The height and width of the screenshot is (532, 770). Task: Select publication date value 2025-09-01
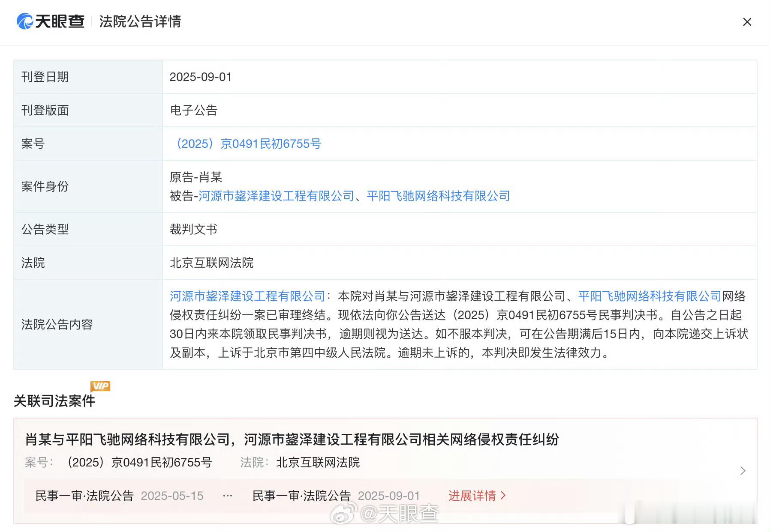tap(201, 77)
